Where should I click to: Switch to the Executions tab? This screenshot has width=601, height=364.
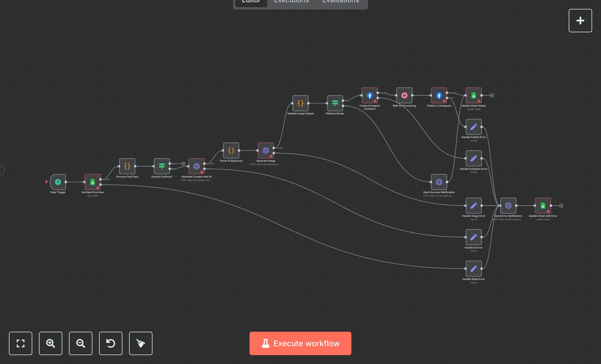(291, 2)
